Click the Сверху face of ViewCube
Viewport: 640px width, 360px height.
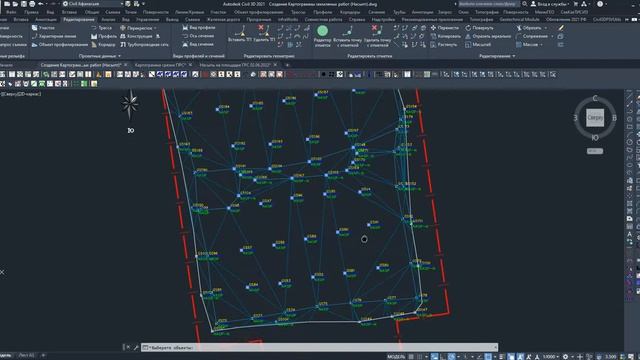[595, 118]
